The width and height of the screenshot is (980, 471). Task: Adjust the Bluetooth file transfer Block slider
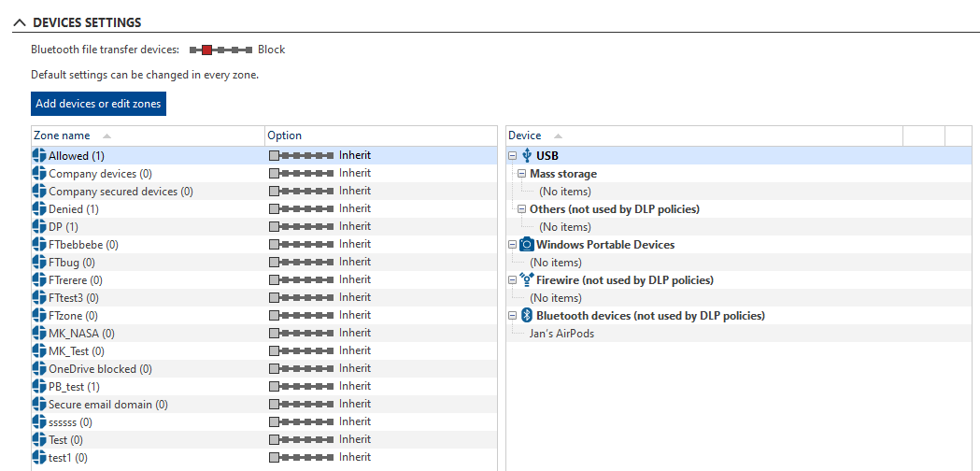220,50
